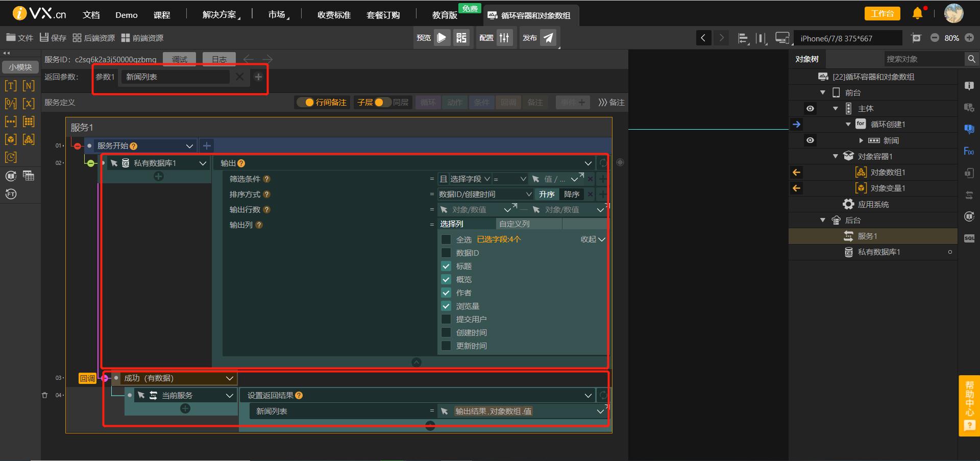Click the preview play icon

[442, 38]
